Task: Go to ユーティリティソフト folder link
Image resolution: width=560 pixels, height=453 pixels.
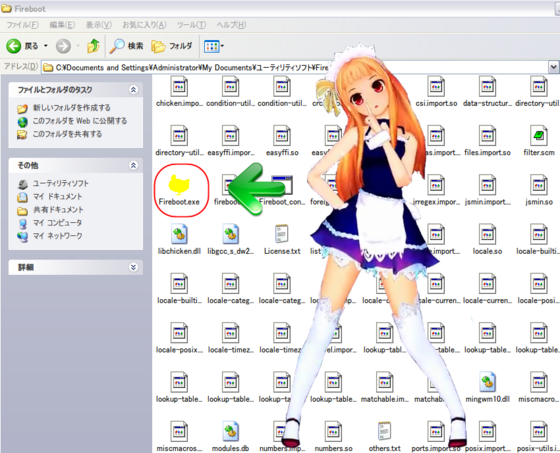Action: [x=61, y=183]
